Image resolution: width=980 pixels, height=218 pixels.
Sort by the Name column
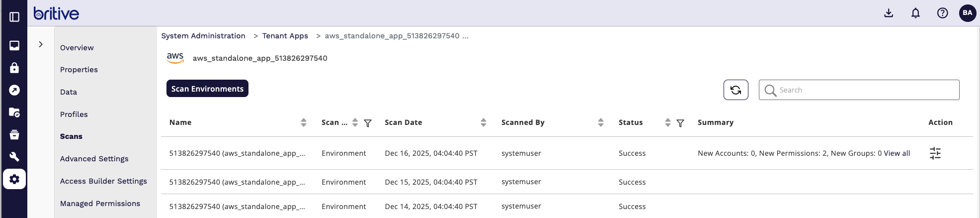pyautogui.click(x=303, y=122)
